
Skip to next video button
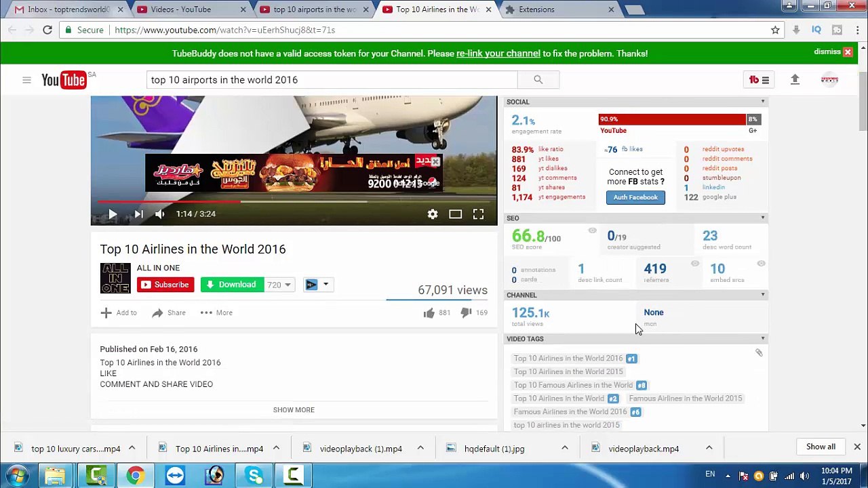[x=138, y=214]
